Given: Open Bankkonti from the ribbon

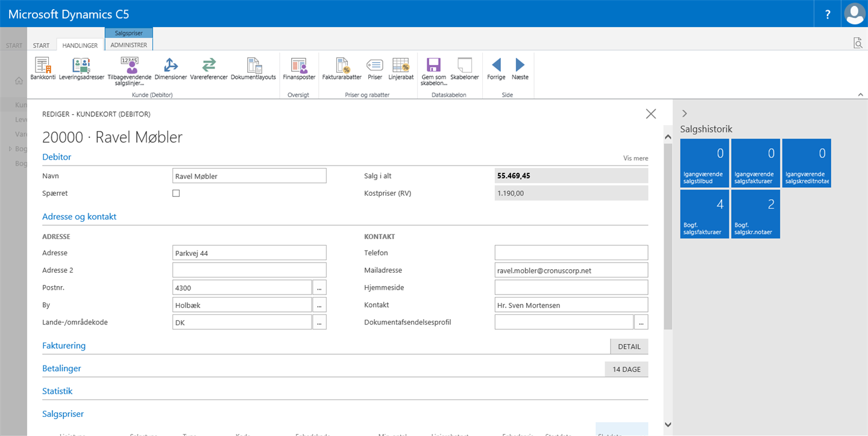Looking at the screenshot, I should [x=43, y=69].
